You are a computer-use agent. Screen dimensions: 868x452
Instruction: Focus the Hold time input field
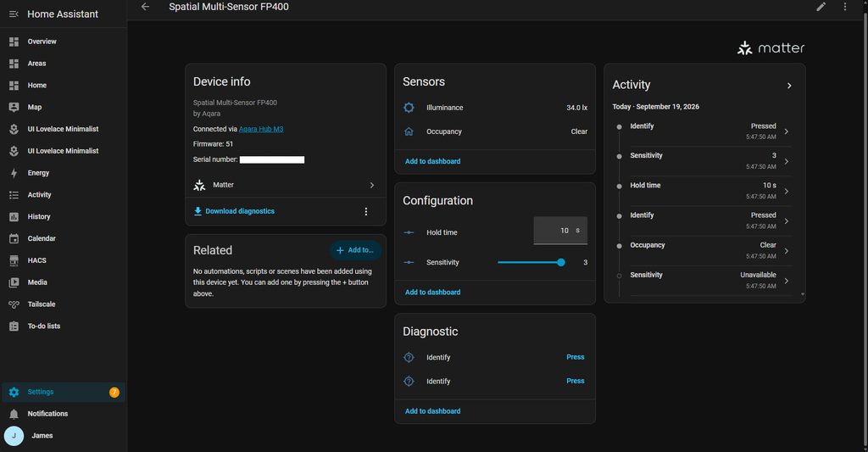(560, 231)
